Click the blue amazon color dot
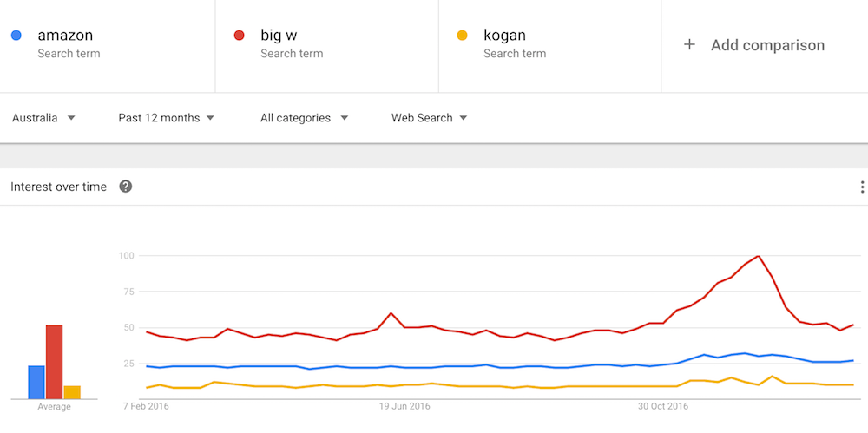The height and width of the screenshot is (433, 868). (x=16, y=36)
